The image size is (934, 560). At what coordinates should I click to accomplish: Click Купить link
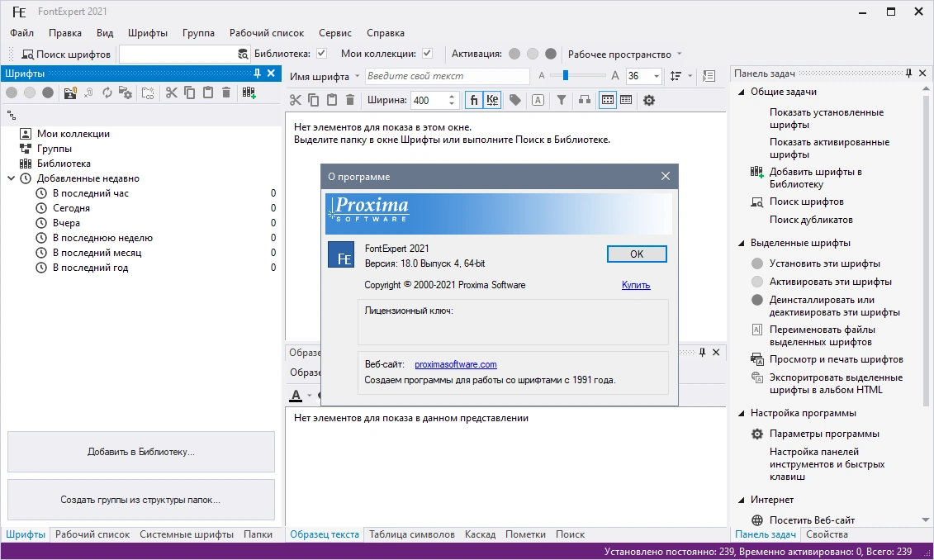click(x=636, y=285)
